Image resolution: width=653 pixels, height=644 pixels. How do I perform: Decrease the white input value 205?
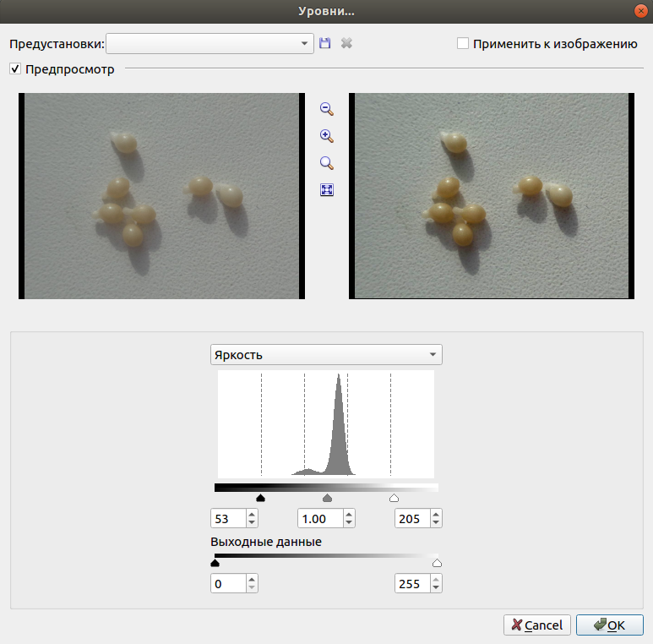[x=437, y=523]
